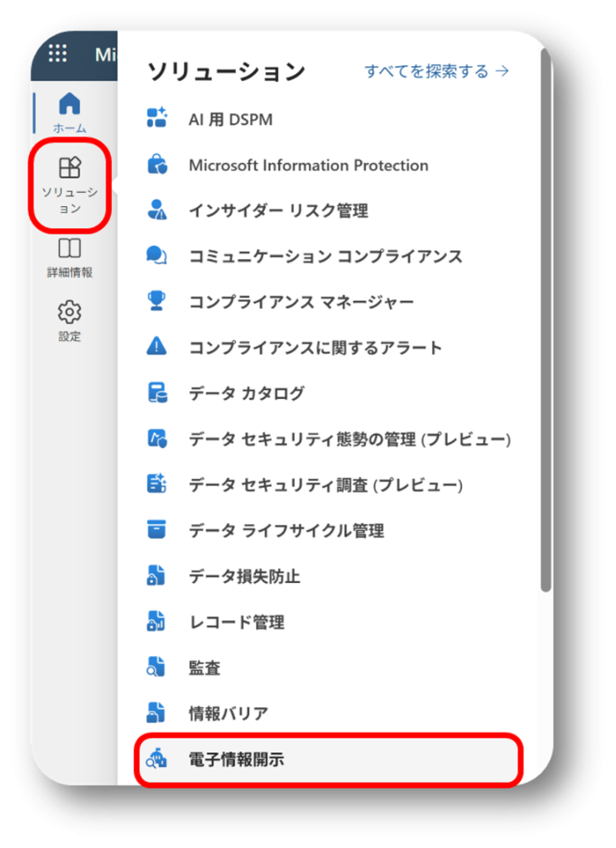
Task: Open the 詳細情報 book icon
Action: 70,249
